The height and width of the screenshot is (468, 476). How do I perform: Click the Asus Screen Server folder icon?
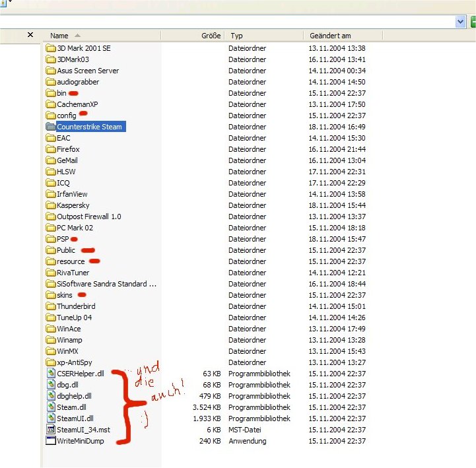pyautogui.click(x=51, y=71)
